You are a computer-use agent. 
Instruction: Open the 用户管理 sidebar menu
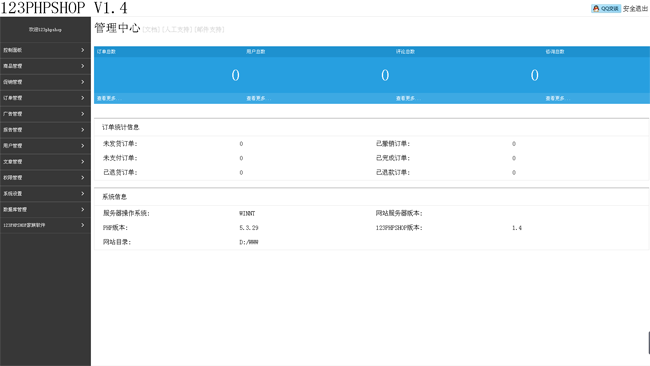(x=45, y=145)
